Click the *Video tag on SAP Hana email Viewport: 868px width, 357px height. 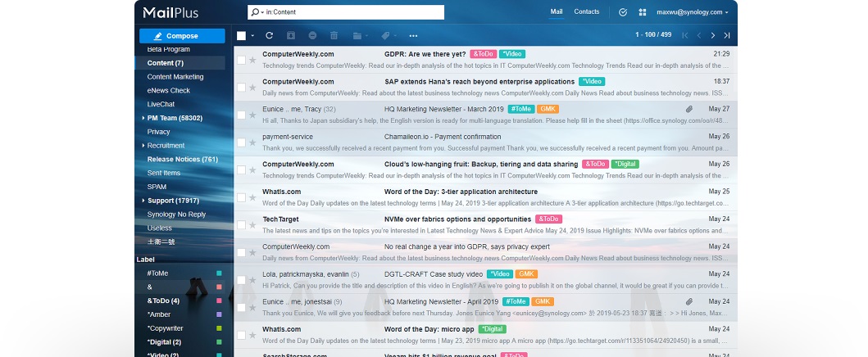(592, 81)
